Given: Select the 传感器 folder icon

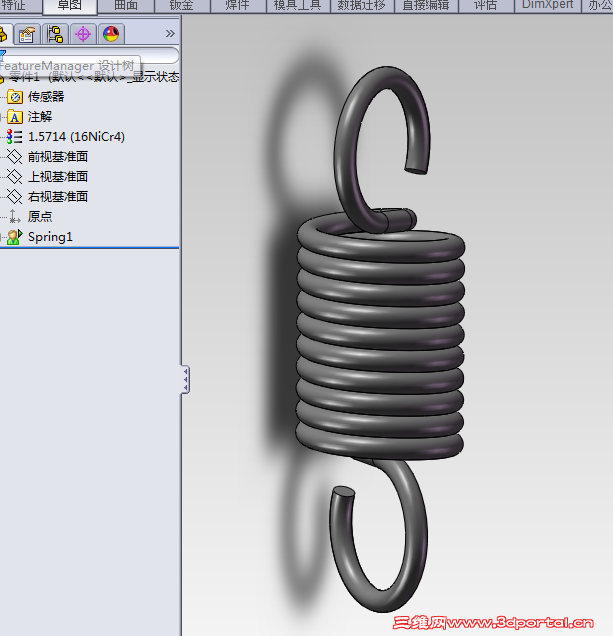Looking at the screenshot, I should pyautogui.click(x=15, y=97).
